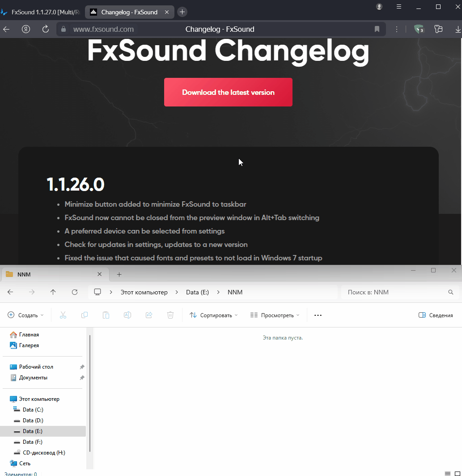Image resolution: width=462 pixels, height=476 pixels.
Task: Select the Changelog - FxSound tab
Action: click(x=130, y=12)
